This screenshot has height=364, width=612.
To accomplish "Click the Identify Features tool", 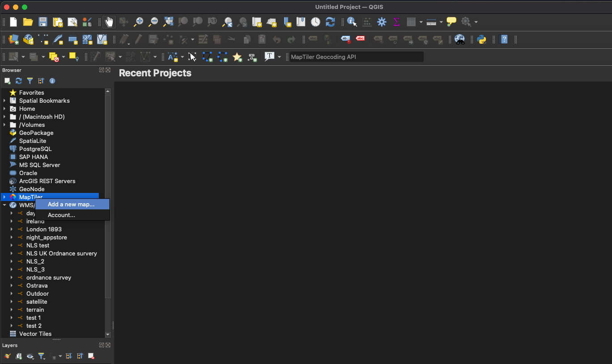I will coord(352,22).
